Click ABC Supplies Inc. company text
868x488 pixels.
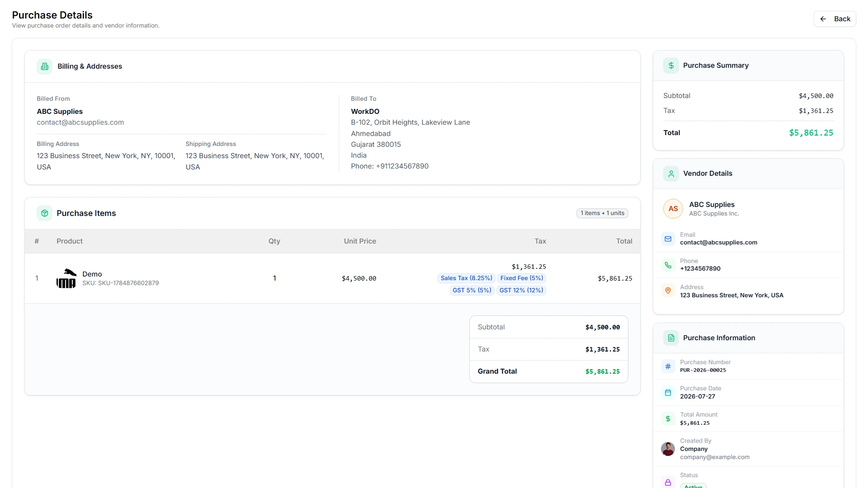click(x=714, y=214)
